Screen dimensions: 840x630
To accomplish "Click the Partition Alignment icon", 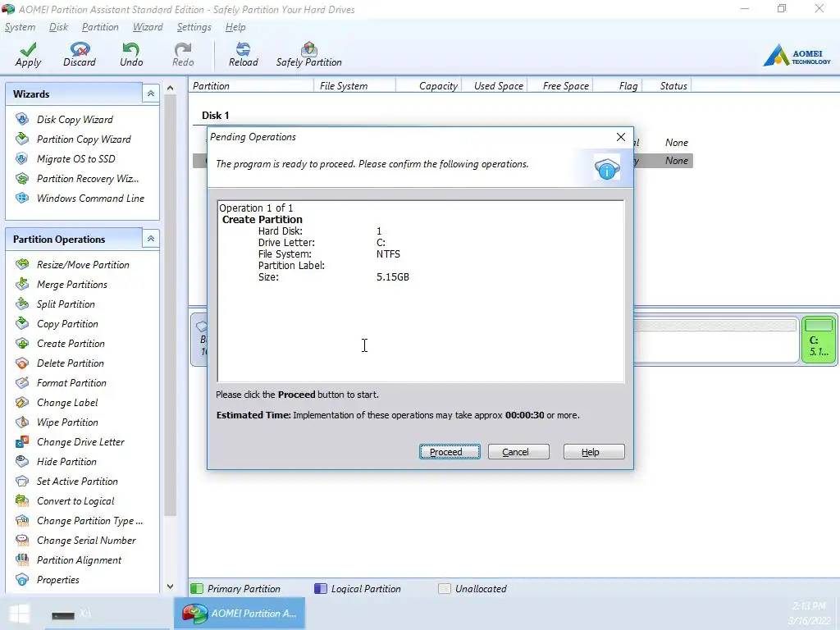I will [22, 559].
